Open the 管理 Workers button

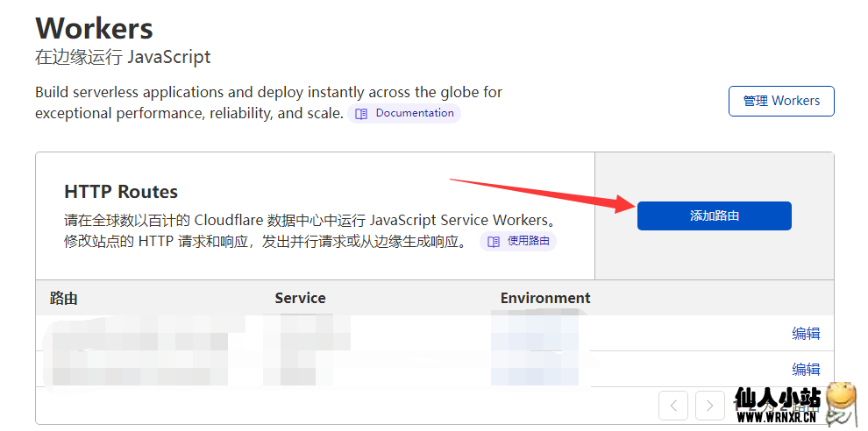(x=781, y=101)
